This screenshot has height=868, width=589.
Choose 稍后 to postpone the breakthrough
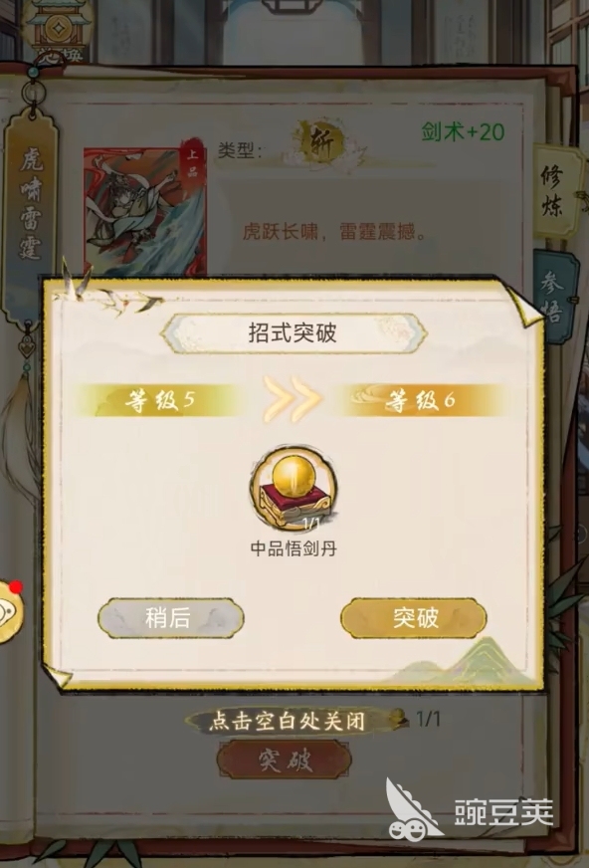[170, 617]
